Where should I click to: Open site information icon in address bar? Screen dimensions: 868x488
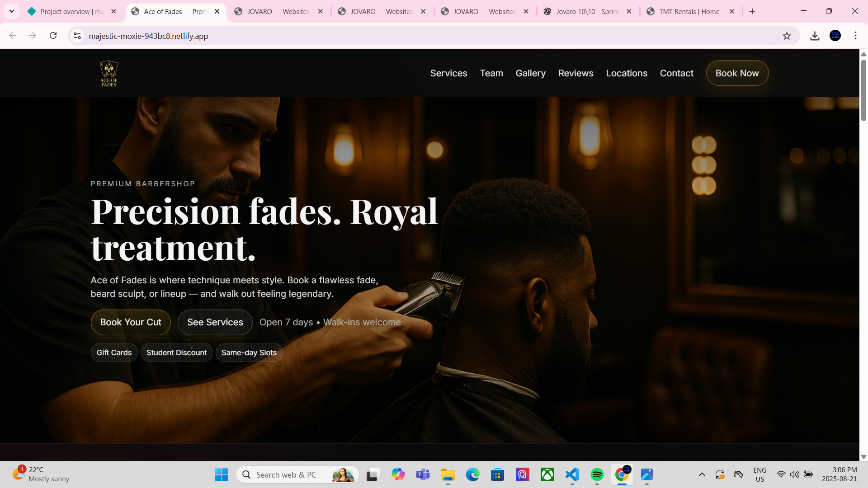77,36
